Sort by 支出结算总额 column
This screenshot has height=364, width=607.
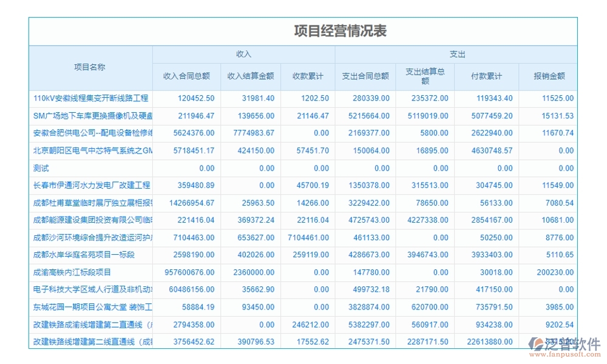tap(424, 76)
